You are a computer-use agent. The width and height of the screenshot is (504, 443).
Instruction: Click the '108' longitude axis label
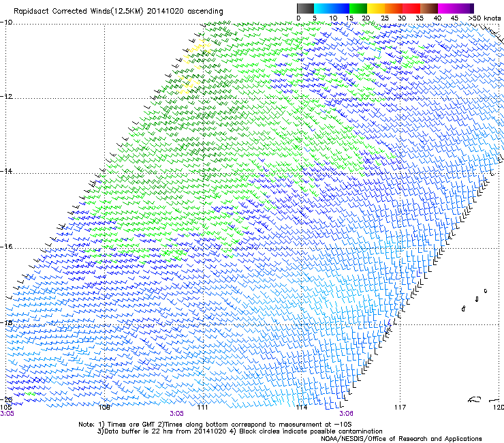104,408
